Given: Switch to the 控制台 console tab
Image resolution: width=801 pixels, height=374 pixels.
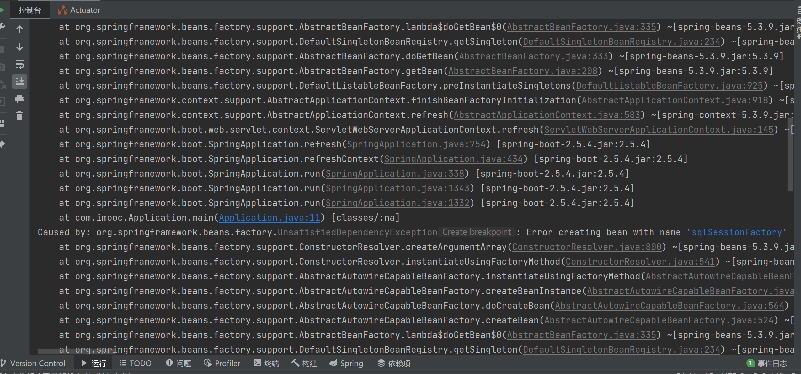Looking at the screenshot, I should click(x=29, y=10).
